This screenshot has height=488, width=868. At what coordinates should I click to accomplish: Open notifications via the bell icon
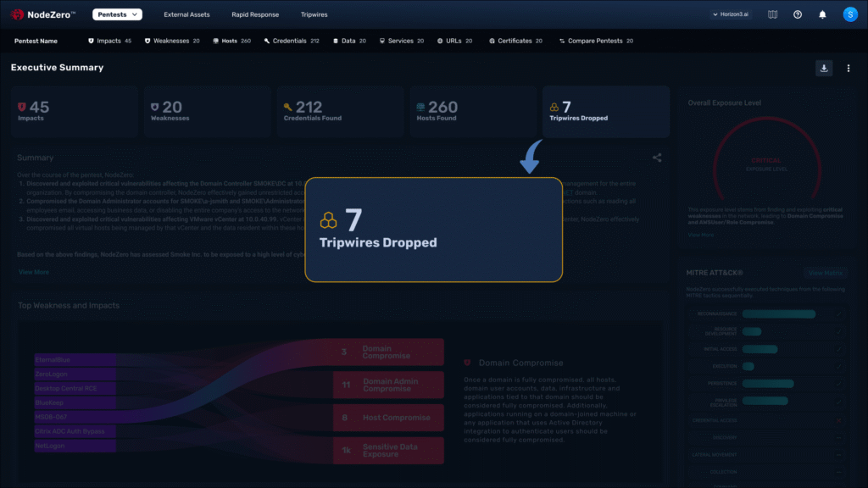click(x=821, y=14)
